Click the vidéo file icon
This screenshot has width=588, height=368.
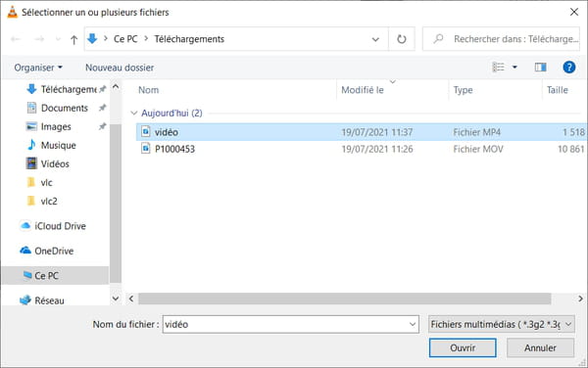[146, 132]
